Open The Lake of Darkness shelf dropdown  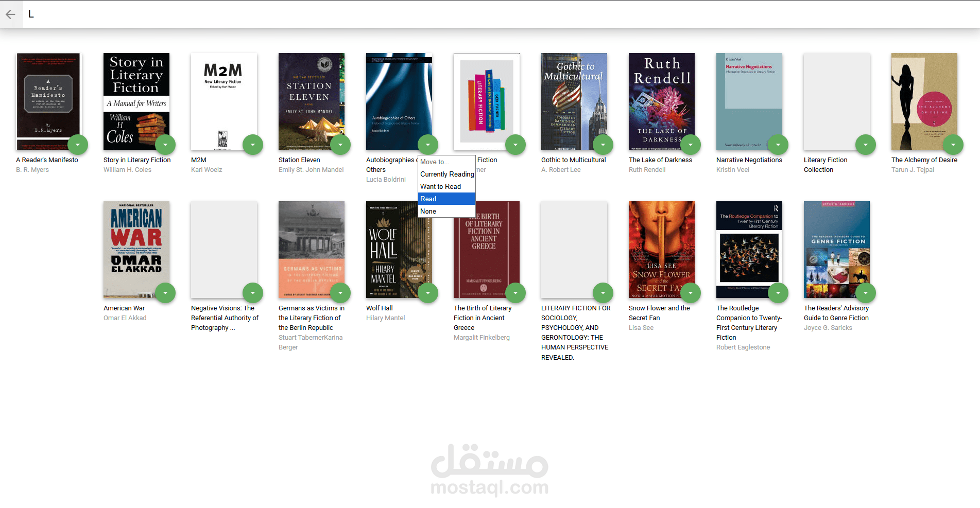pyautogui.click(x=691, y=145)
